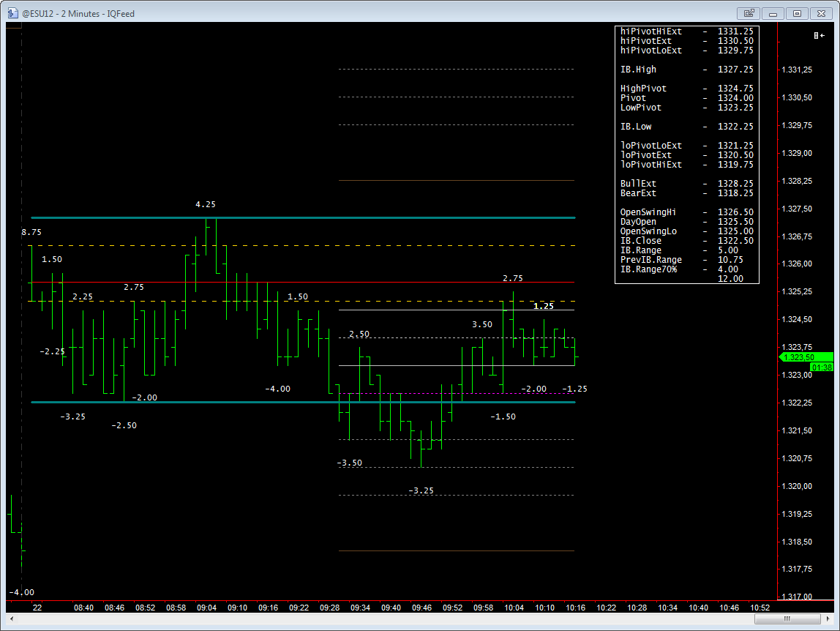Screen dimensions: 840x631
Task: Click the green current price marker 1.323,50
Action: point(806,357)
